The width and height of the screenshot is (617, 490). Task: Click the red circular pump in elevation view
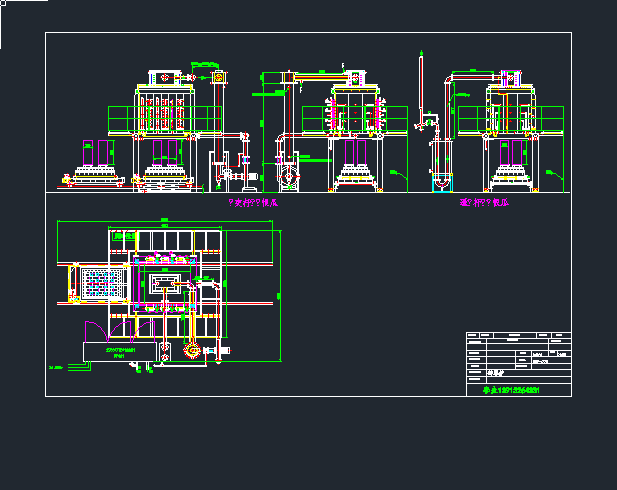[290, 178]
